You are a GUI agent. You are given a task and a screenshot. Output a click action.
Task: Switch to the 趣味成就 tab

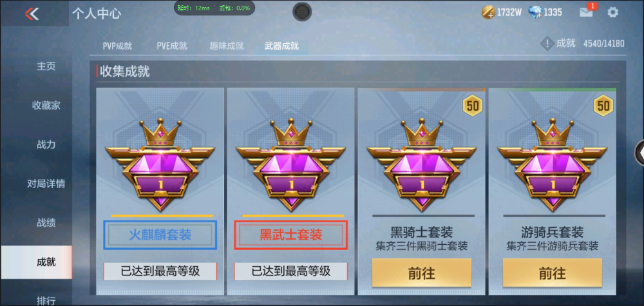click(x=227, y=46)
